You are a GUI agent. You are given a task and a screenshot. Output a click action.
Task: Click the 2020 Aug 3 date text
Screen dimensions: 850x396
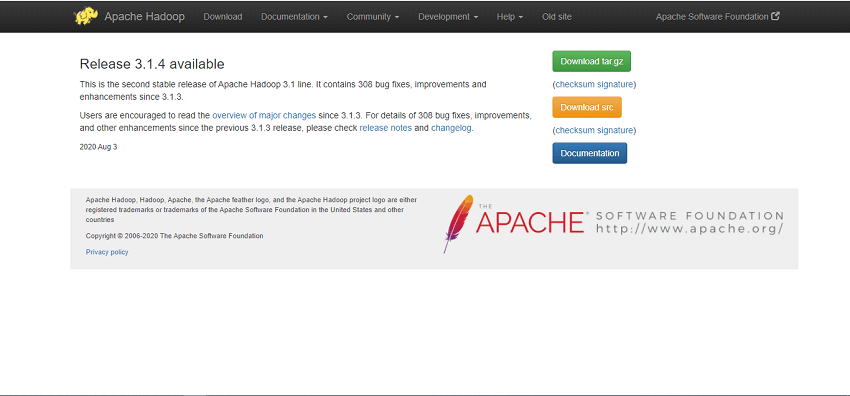(98, 147)
